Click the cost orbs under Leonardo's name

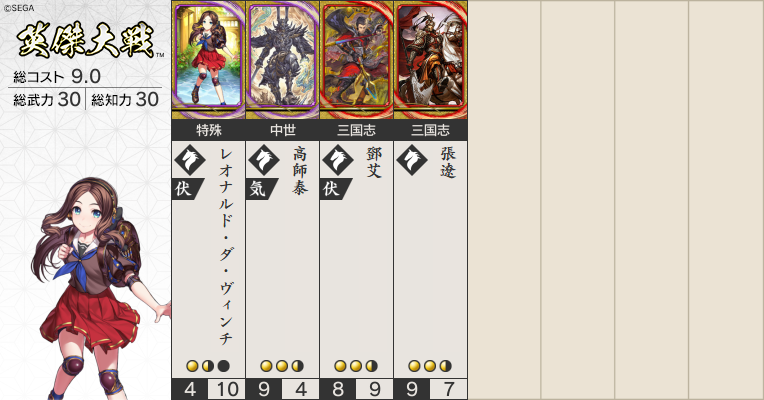[x=208, y=366]
